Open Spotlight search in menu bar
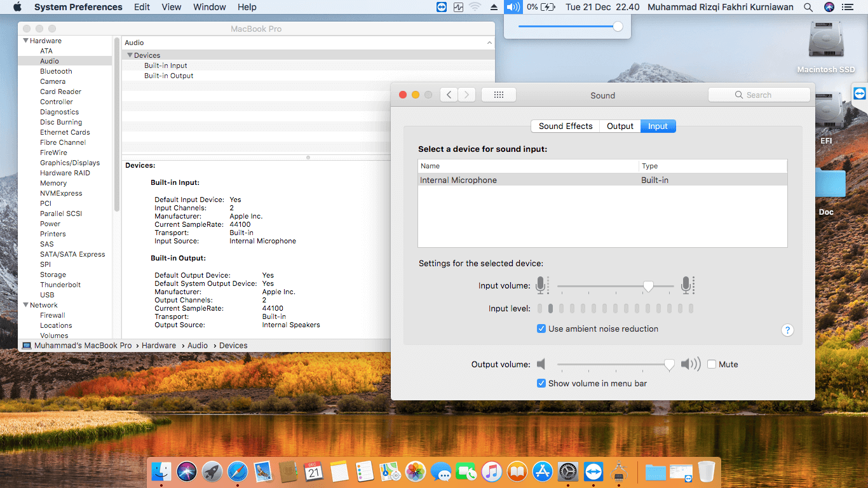The image size is (868, 488). (808, 7)
